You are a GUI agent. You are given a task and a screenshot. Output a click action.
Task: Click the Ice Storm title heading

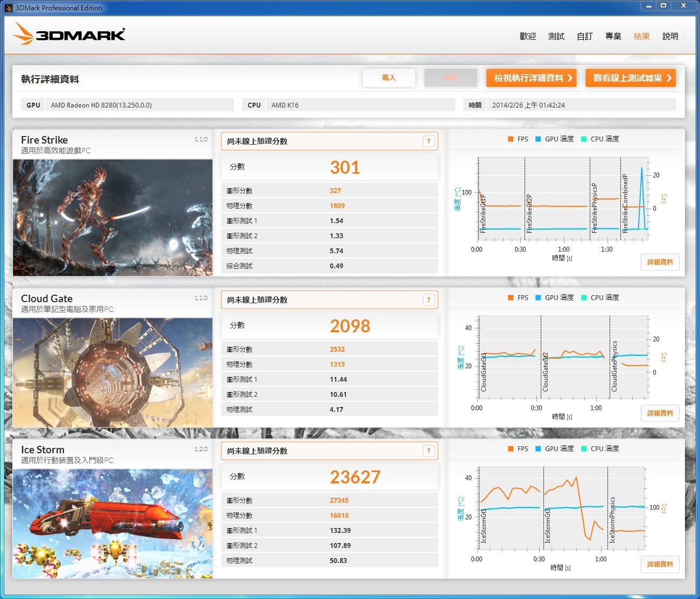43,450
